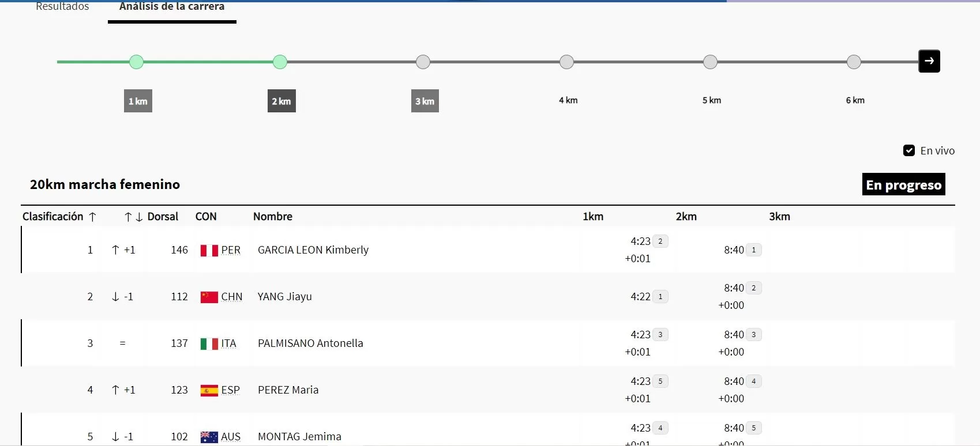Click the Australia flag icon
Viewport: 980px width, 446px height.
[209, 437]
